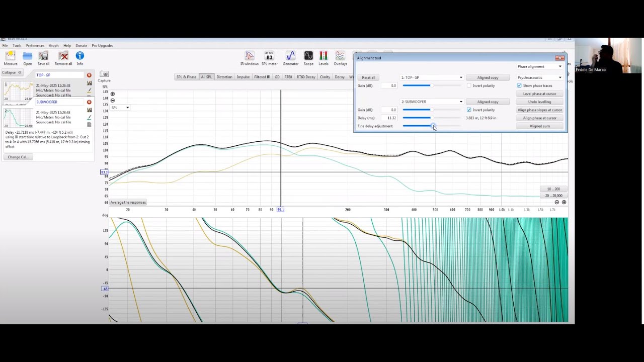The width and height of the screenshot is (644, 362).
Task: Change TOP- GP trace colour icon
Action: click(89, 90)
